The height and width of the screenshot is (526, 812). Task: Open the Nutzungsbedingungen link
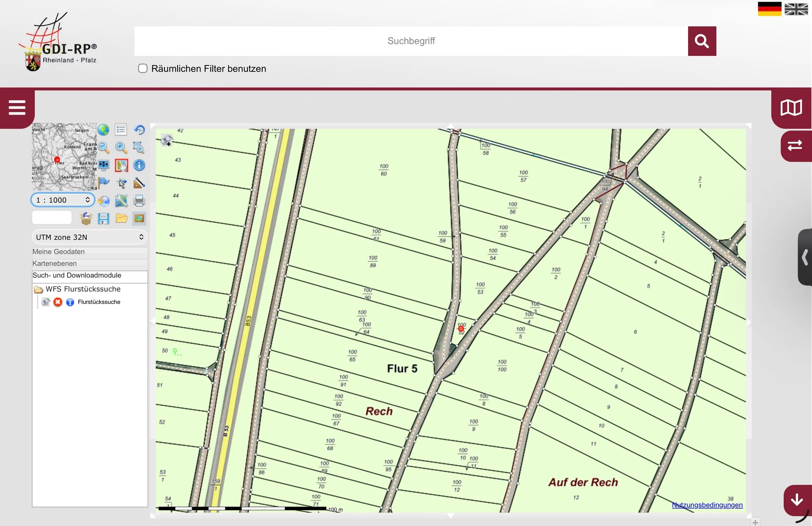(707, 505)
